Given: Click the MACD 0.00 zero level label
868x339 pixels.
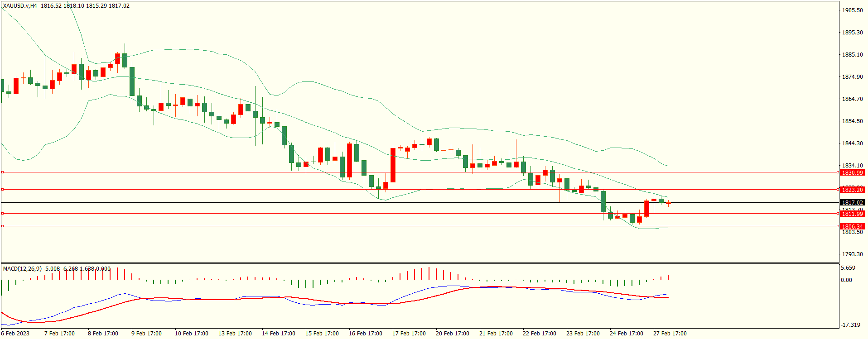Looking at the screenshot, I should point(846,280).
